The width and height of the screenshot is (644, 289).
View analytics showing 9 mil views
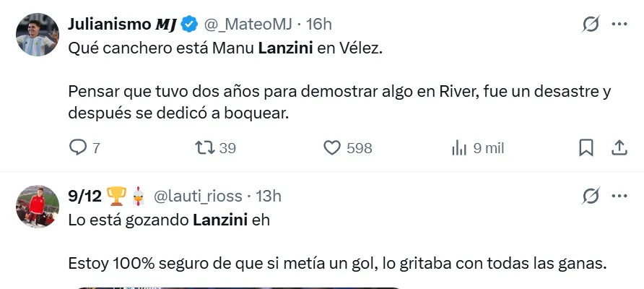tap(459, 148)
